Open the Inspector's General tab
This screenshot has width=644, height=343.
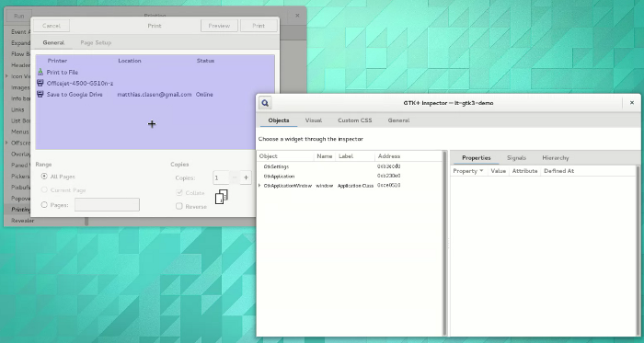pyautogui.click(x=398, y=120)
